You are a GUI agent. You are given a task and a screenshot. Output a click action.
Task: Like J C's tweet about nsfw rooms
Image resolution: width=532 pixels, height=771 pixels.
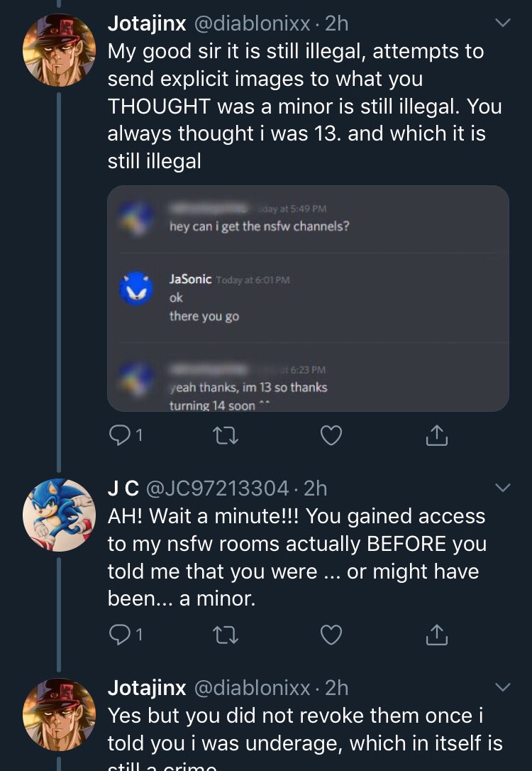click(x=331, y=635)
